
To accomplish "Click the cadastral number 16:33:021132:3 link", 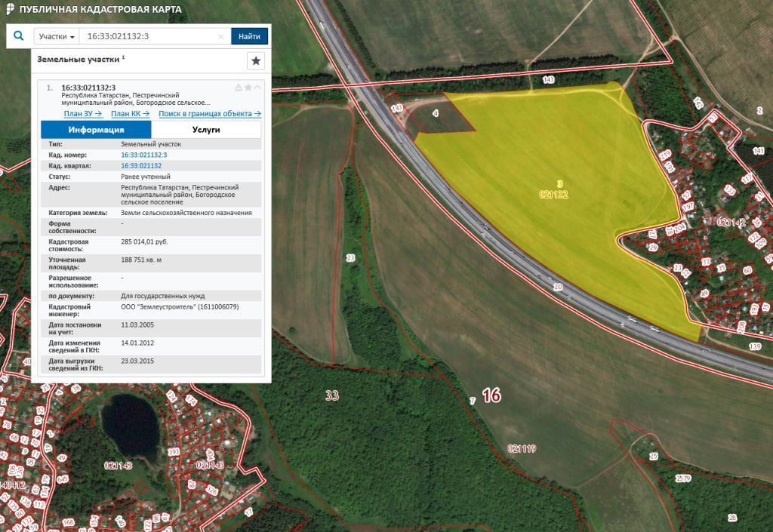I will [143, 155].
